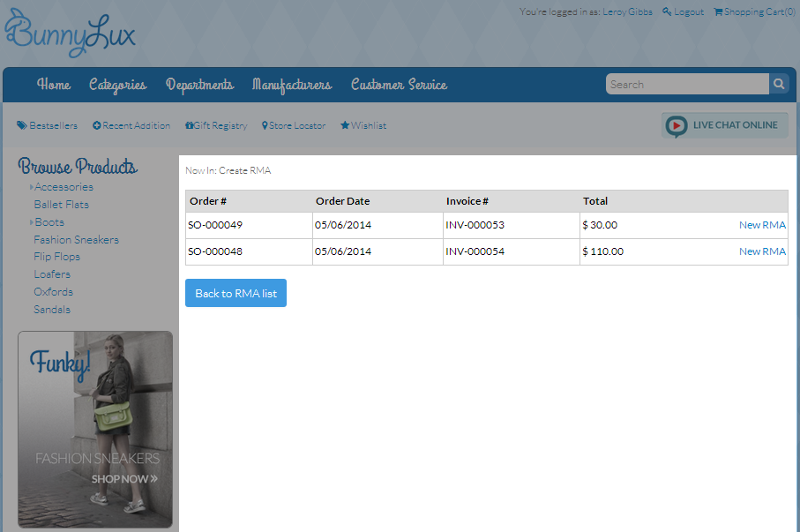
Task: Open the Manufacturers menu
Action: 291,85
